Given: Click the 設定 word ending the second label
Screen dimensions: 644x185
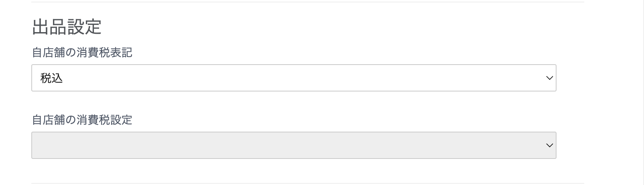Looking at the screenshot, I should [x=121, y=120].
